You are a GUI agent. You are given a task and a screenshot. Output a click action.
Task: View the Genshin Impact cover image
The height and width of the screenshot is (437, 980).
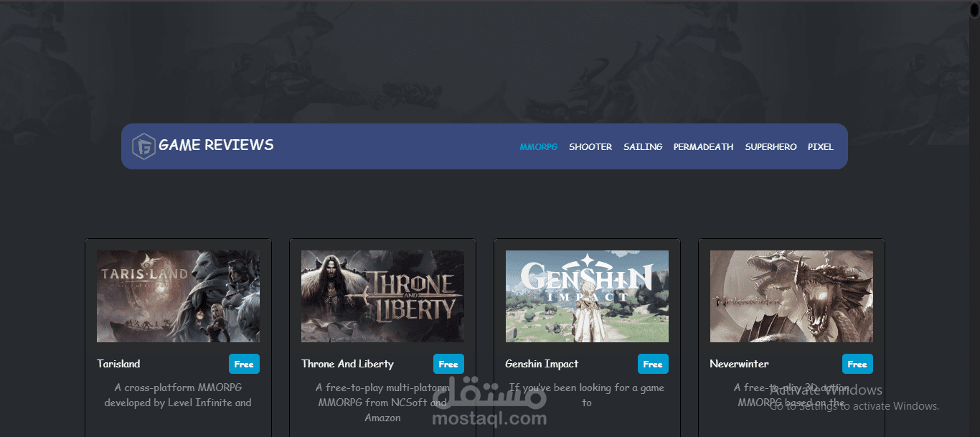pos(587,296)
